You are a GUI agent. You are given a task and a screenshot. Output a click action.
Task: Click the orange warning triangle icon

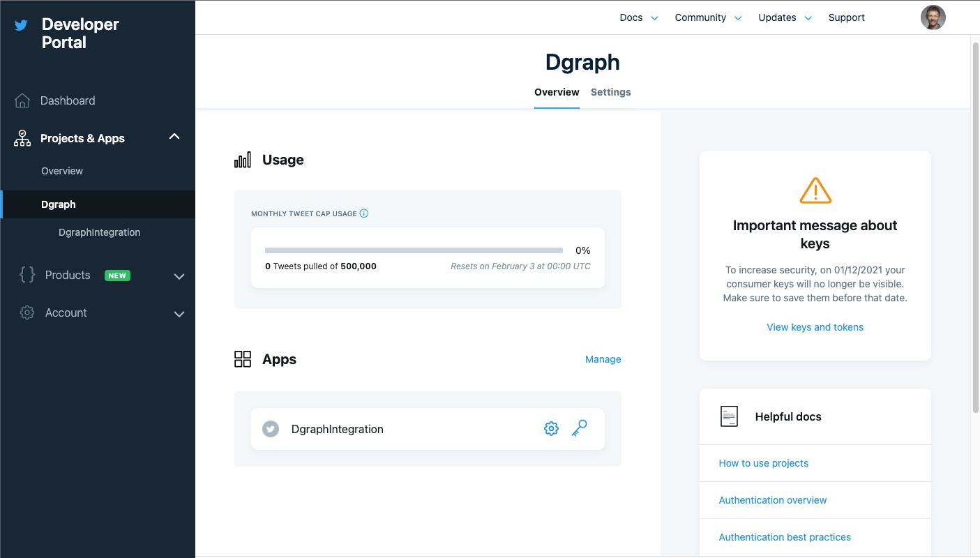tap(815, 190)
